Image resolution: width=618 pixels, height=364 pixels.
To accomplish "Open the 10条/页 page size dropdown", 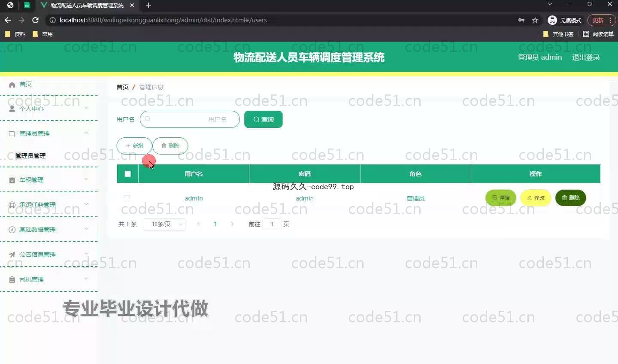I will coord(165,224).
